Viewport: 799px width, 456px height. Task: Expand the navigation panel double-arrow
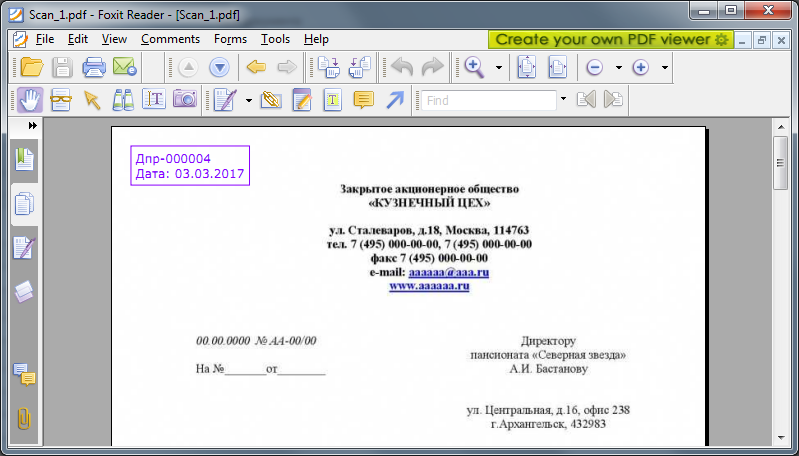point(32,126)
